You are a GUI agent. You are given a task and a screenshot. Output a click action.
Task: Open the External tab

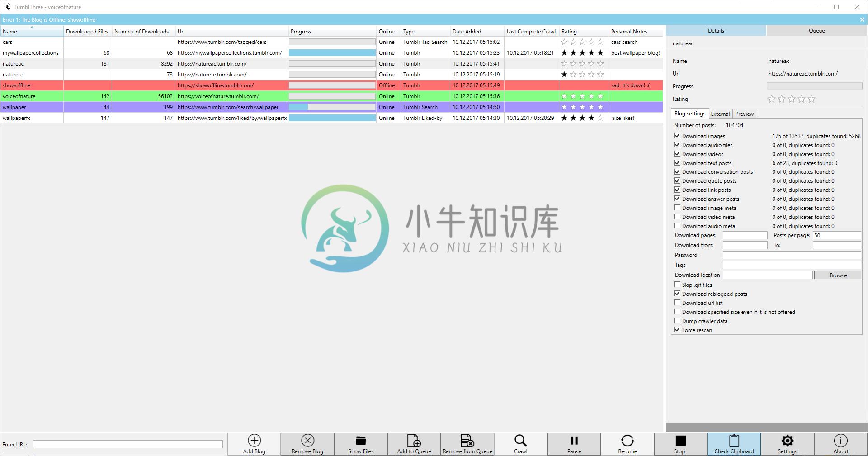point(720,114)
